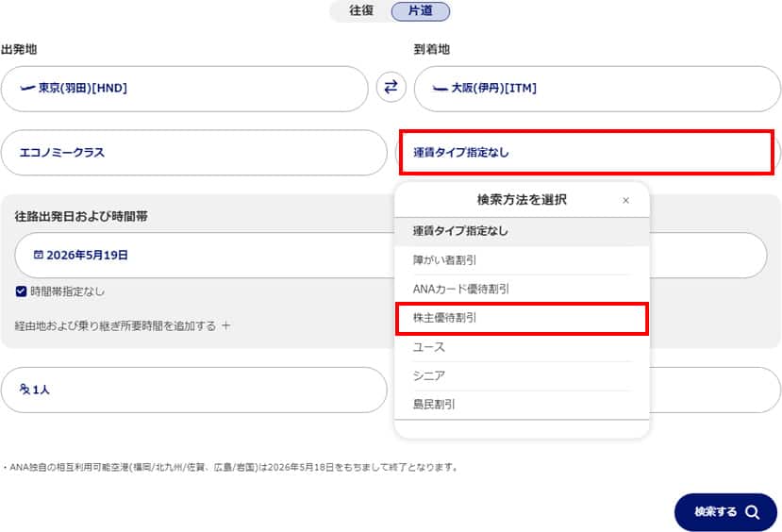Click the magnifier icon on search button
782x532 pixels.
point(752,512)
